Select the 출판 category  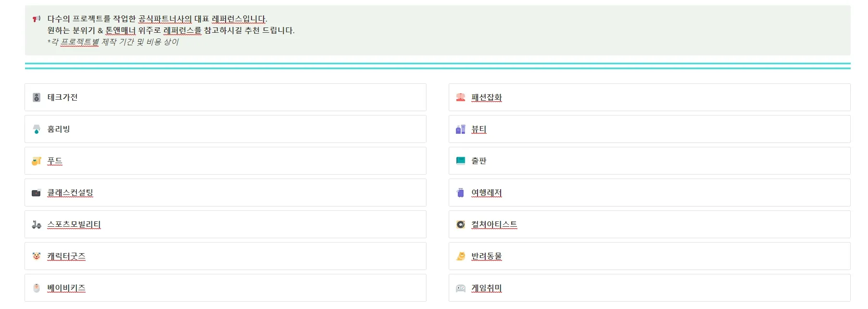478,161
